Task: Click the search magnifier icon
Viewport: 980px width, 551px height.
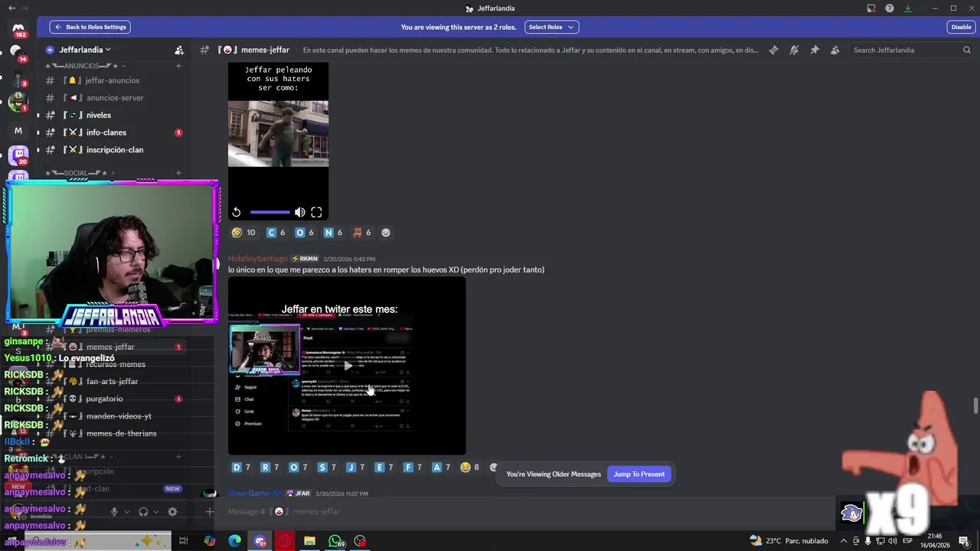Action: point(967,50)
